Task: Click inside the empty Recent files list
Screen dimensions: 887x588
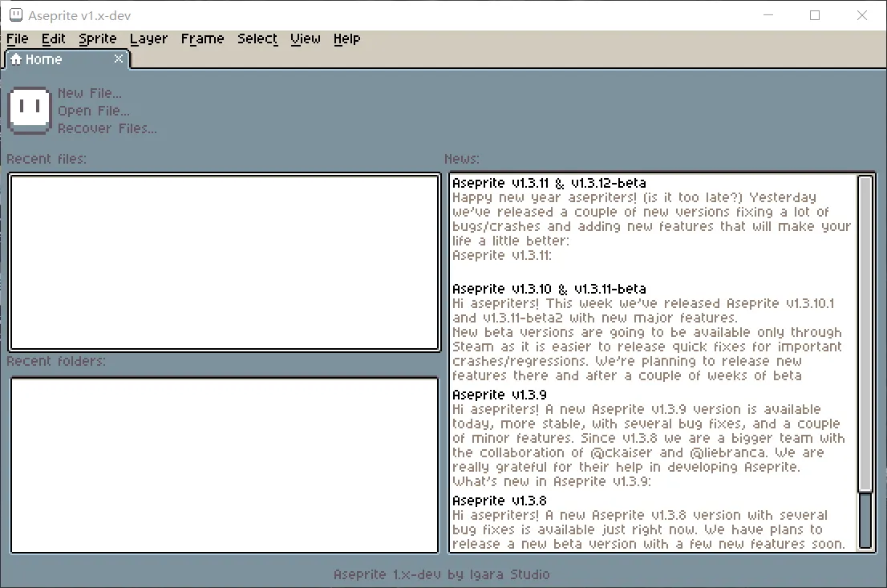Action: coord(225,262)
